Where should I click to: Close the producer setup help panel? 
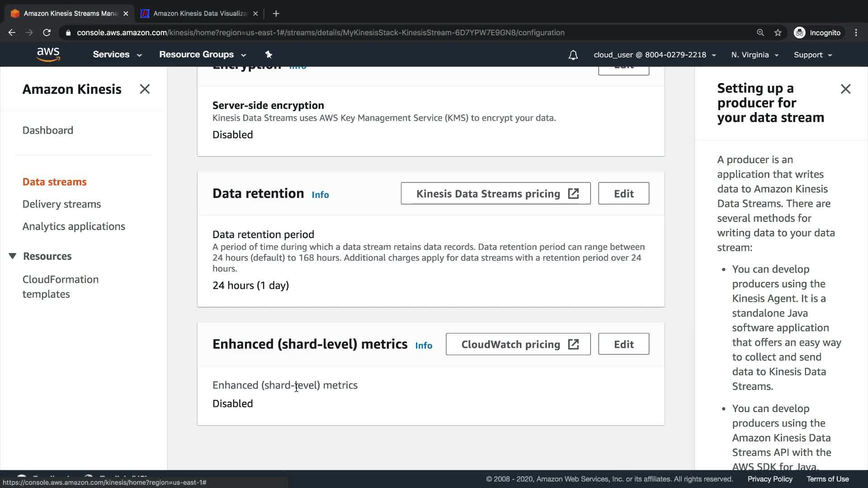tap(845, 89)
